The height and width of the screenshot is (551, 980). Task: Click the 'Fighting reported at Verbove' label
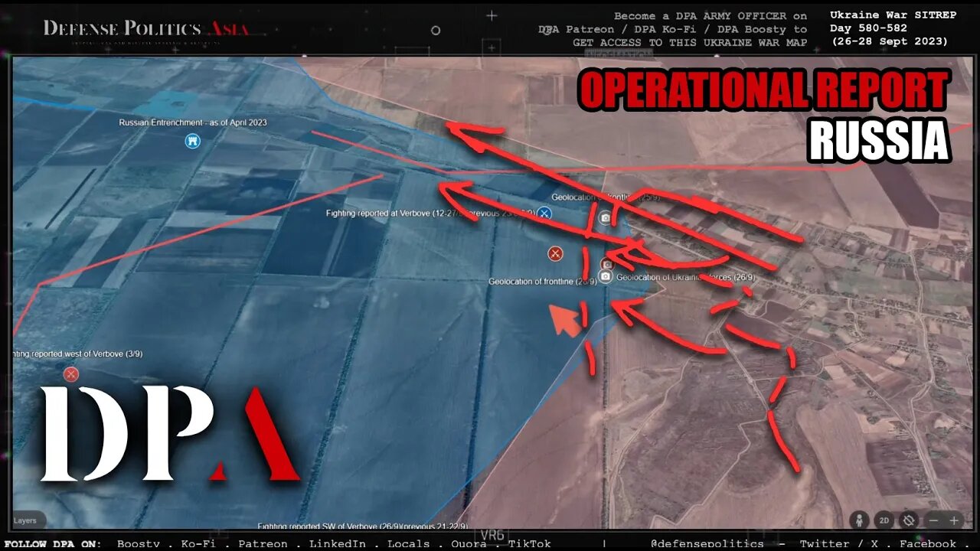pyautogui.click(x=430, y=213)
